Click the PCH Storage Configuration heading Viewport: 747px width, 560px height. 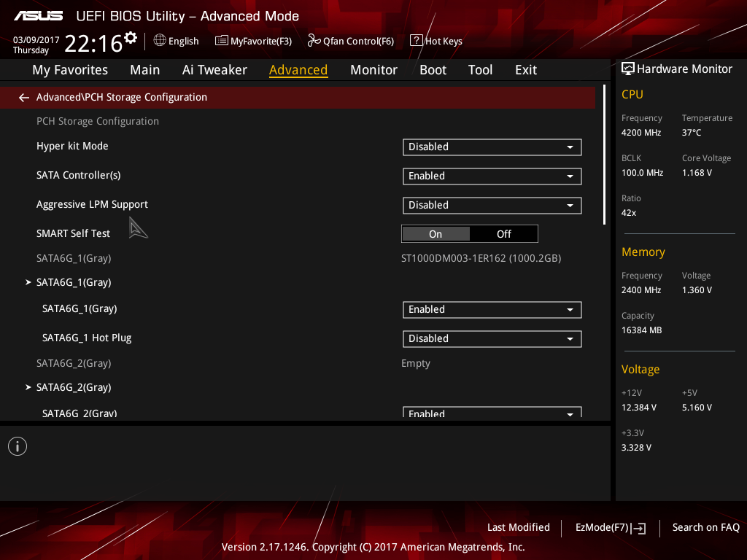coord(98,122)
